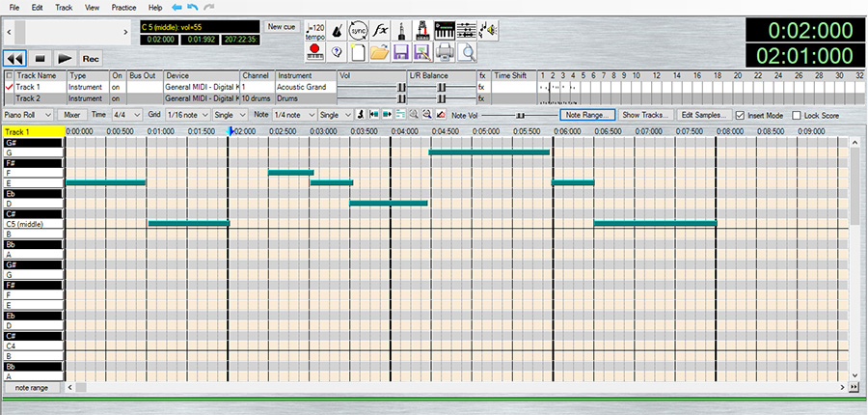Save with the purple floppy disk icon
This screenshot has width=868, height=415.
click(x=401, y=53)
